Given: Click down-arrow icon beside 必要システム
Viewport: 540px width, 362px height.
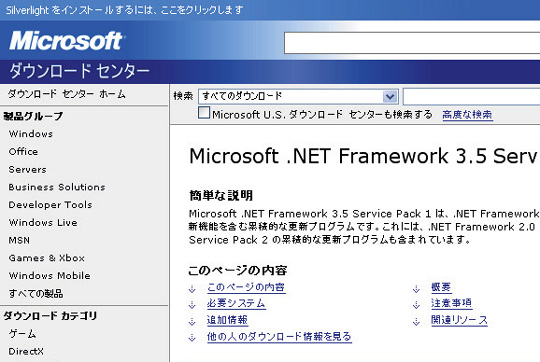Looking at the screenshot, I should pyautogui.click(x=192, y=305).
